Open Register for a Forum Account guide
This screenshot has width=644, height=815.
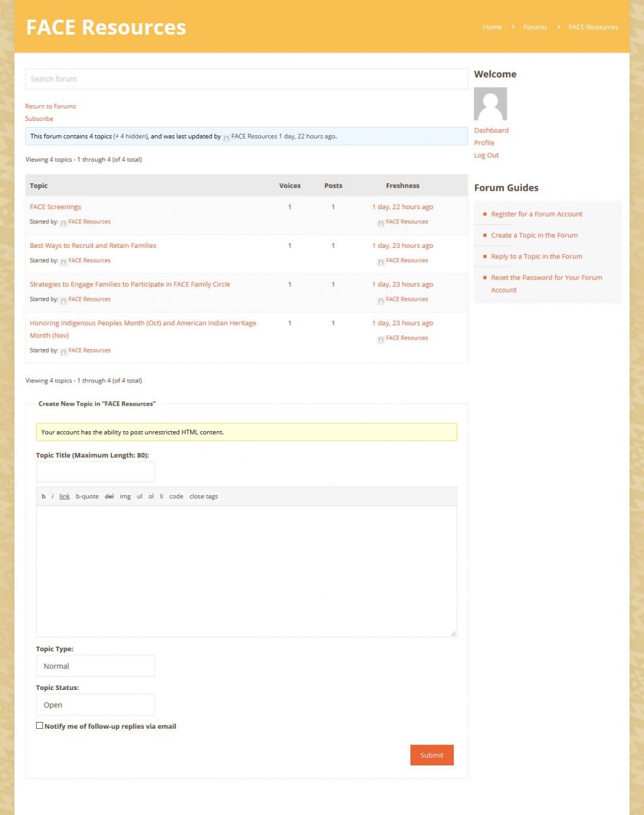537,214
